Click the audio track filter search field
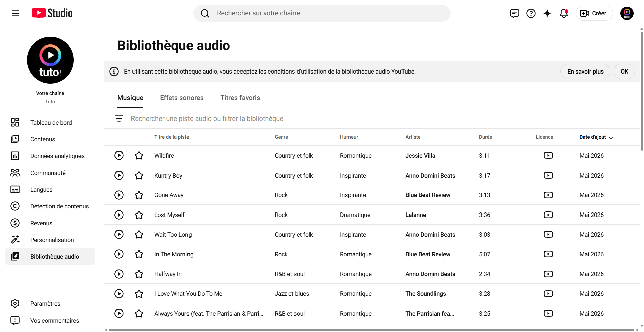This screenshot has height=332, width=644. 382,118
